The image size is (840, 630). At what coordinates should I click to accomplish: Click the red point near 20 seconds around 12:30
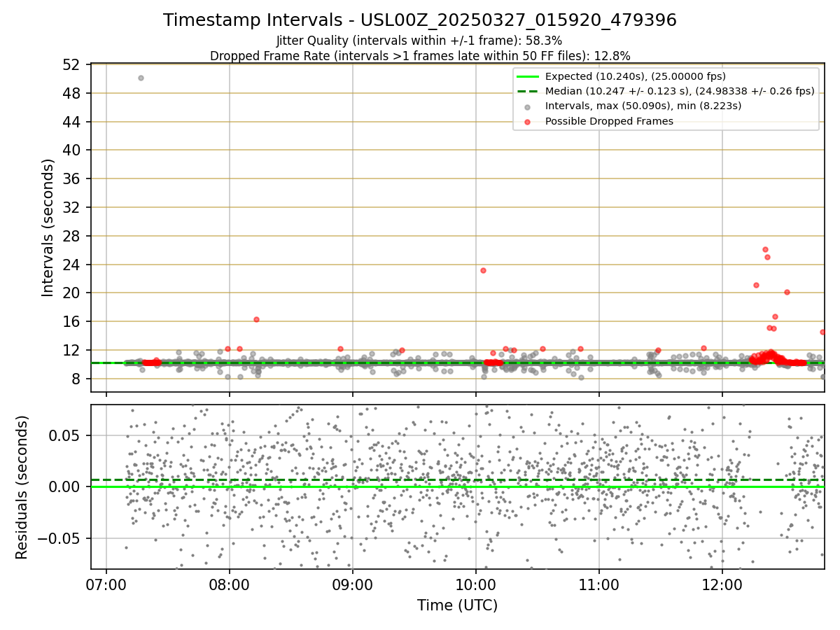pos(787,292)
